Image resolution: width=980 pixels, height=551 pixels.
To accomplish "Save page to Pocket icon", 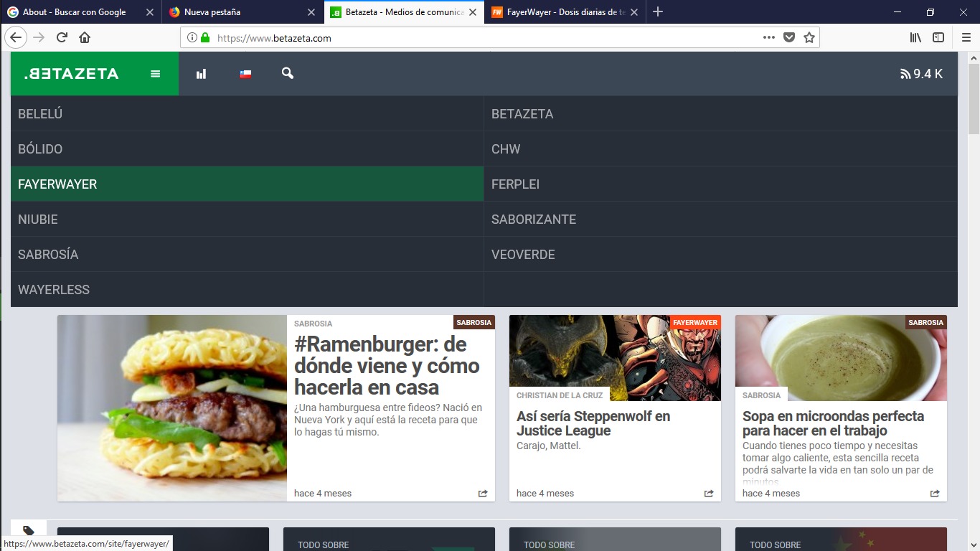I will click(x=789, y=37).
